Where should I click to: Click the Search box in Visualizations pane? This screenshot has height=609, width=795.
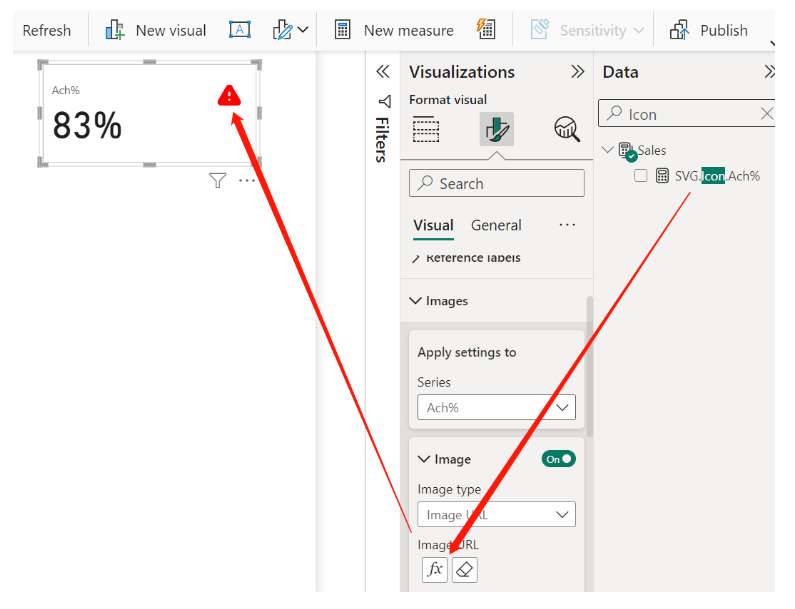tap(496, 183)
